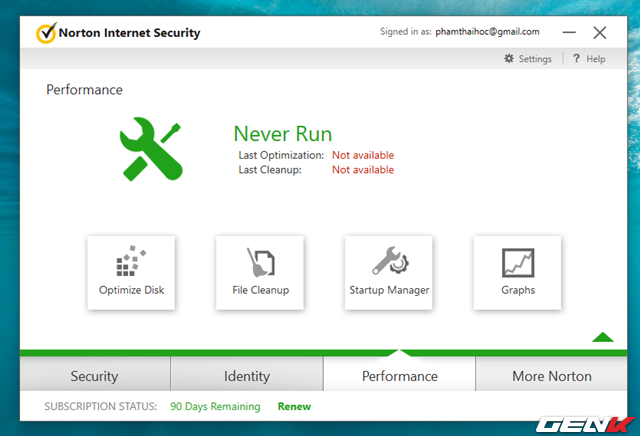Screen dimensions: 640x436
Task: Click the green wrench and screwdriver icon
Action: (x=151, y=149)
